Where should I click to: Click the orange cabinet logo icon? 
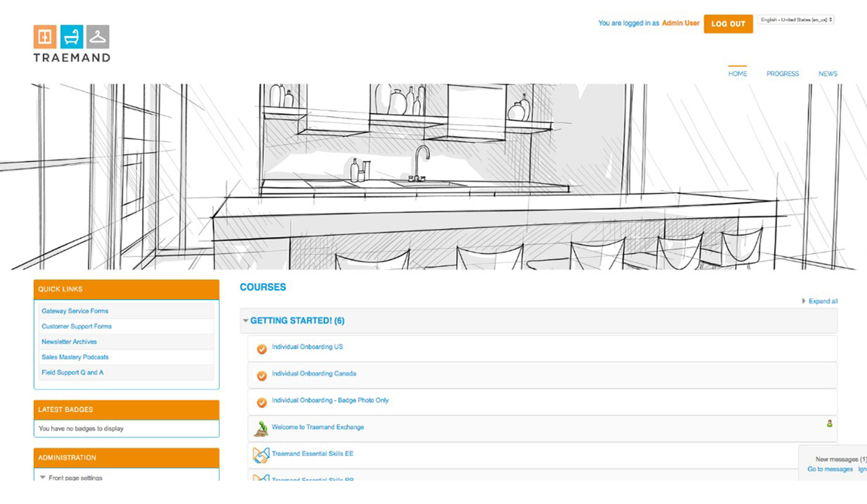pyautogui.click(x=45, y=37)
